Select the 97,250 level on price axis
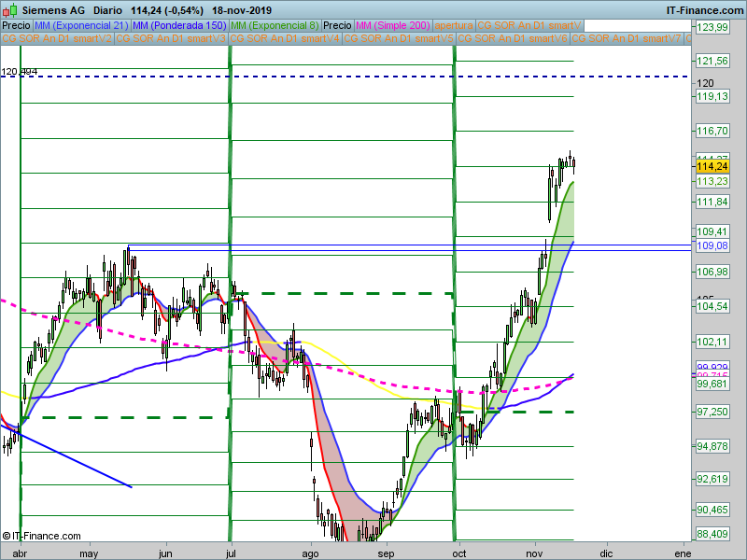747x560 pixels. click(712, 412)
